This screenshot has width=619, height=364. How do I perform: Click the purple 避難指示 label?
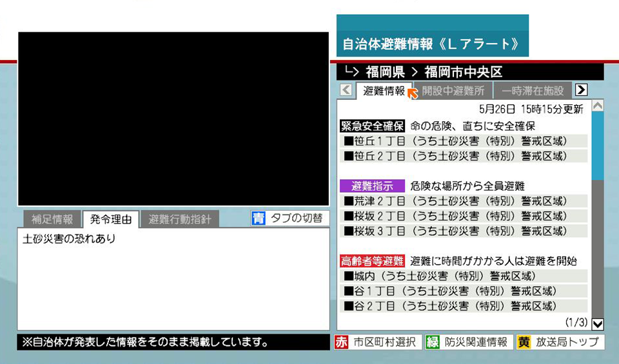[372, 186]
